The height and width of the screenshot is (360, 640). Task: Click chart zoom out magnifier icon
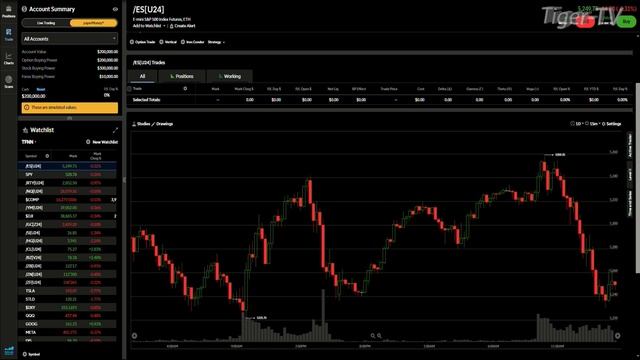click(373, 336)
